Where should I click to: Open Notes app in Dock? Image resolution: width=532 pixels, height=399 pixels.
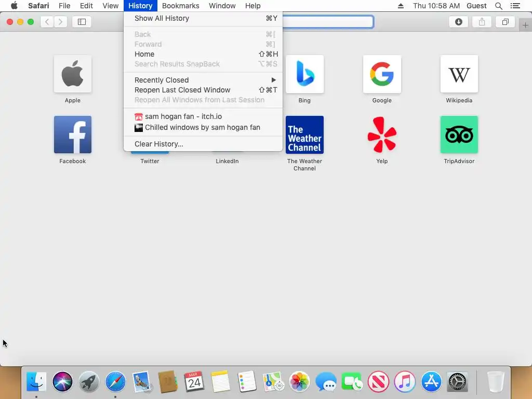220,381
